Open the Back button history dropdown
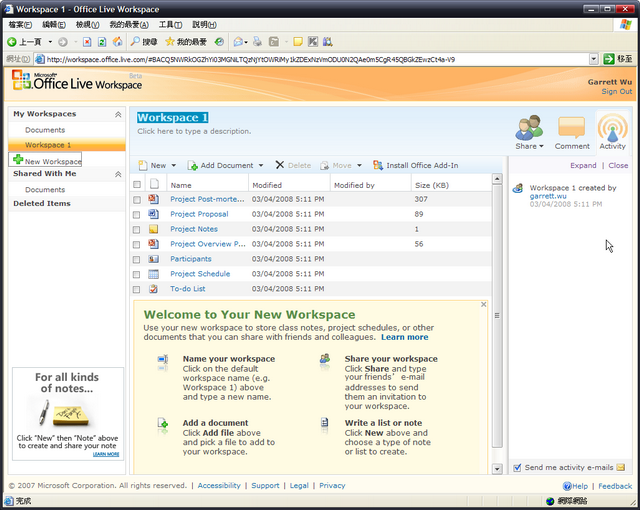The width and height of the screenshot is (640, 510). (x=50, y=42)
